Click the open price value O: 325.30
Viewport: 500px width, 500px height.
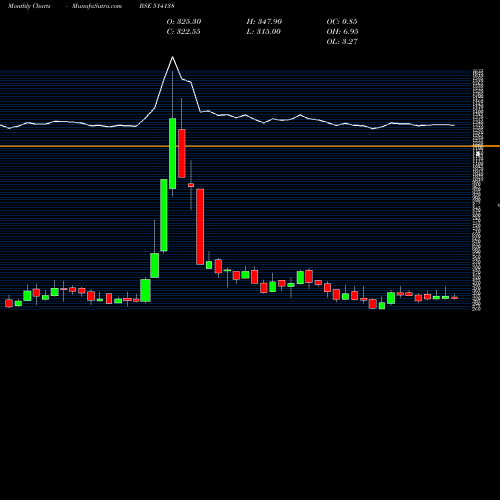point(184,22)
